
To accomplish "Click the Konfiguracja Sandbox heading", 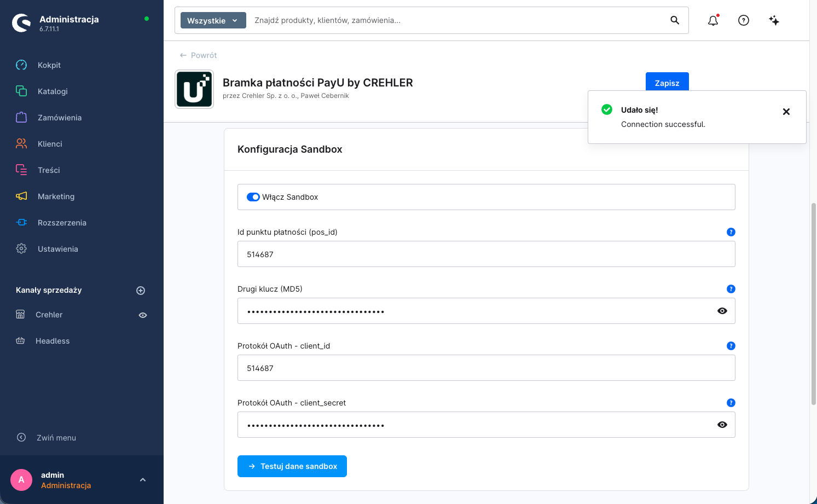I will pyautogui.click(x=290, y=149).
